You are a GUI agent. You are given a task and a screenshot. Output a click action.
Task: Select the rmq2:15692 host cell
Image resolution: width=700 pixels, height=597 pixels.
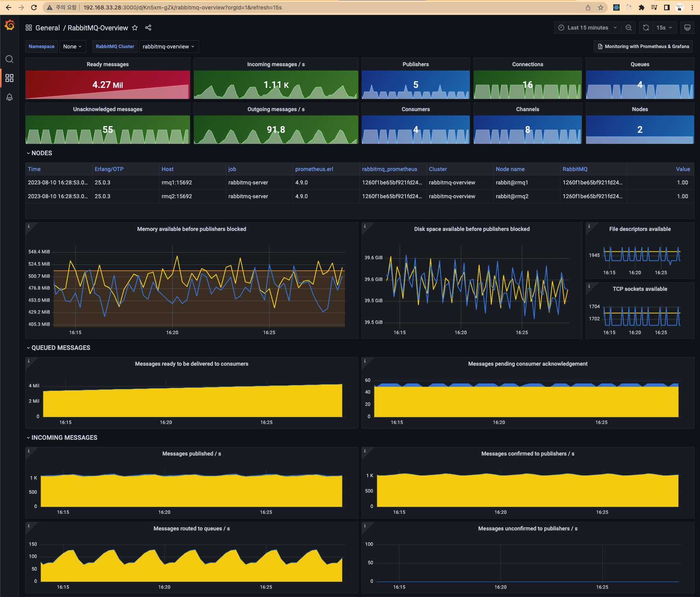pyautogui.click(x=192, y=196)
